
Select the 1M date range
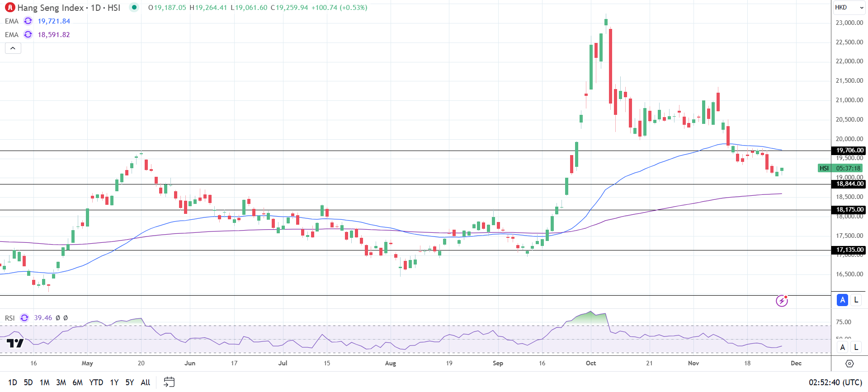[44, 383]
